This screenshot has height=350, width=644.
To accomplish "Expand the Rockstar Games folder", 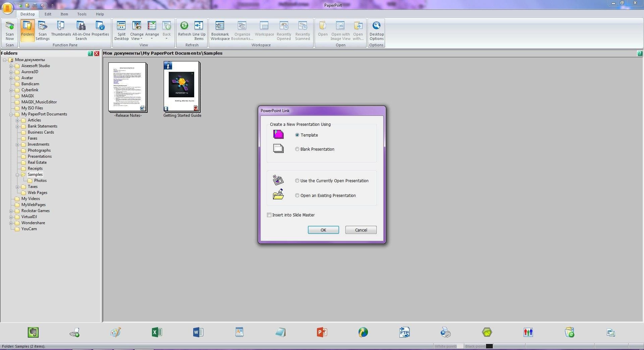I will coord(11,211).
